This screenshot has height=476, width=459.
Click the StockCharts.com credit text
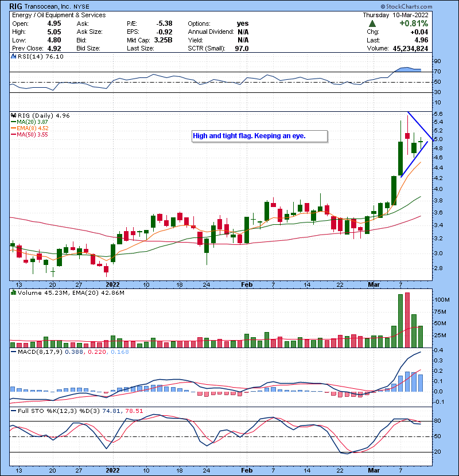click(406, 6)
